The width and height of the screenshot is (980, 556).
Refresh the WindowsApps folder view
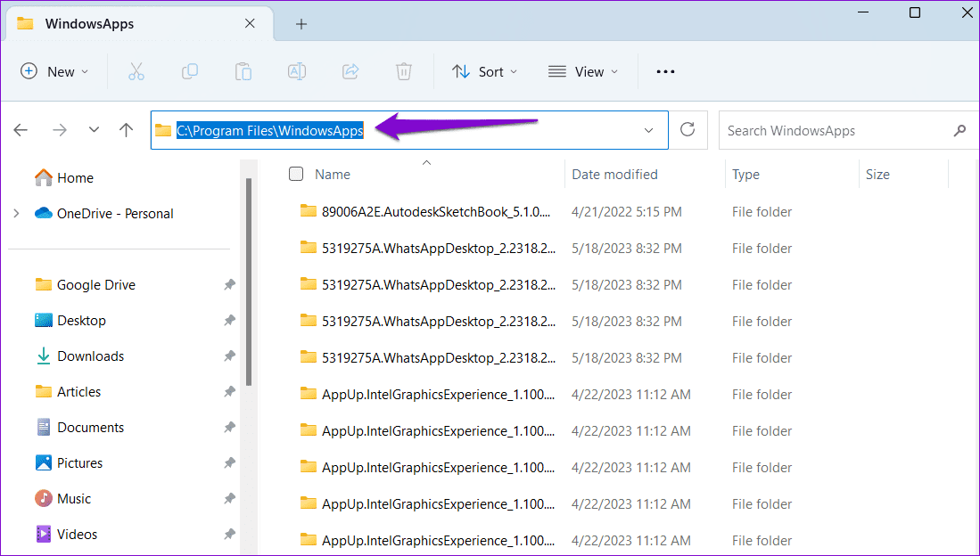click(688, 130)
